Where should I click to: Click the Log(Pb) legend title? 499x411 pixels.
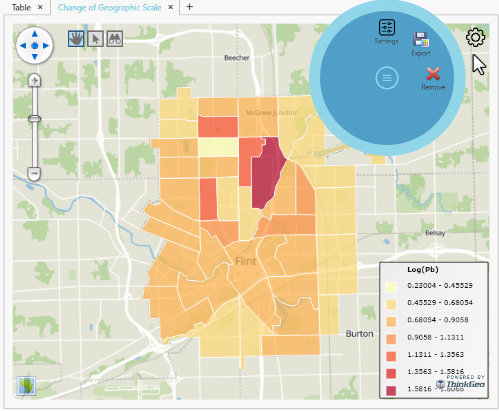423,270
